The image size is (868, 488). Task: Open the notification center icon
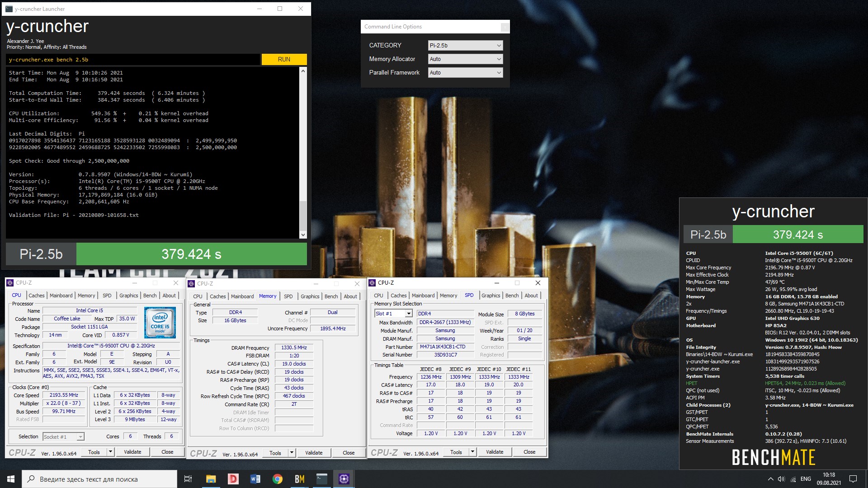tap(853, 479)
